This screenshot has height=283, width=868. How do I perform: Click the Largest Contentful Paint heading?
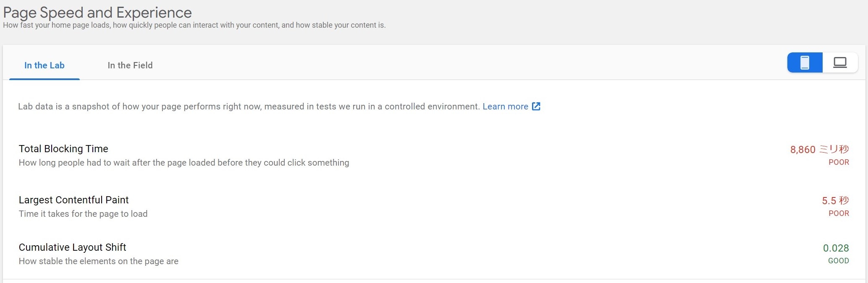pyautogui.click(x=73, y=200)
